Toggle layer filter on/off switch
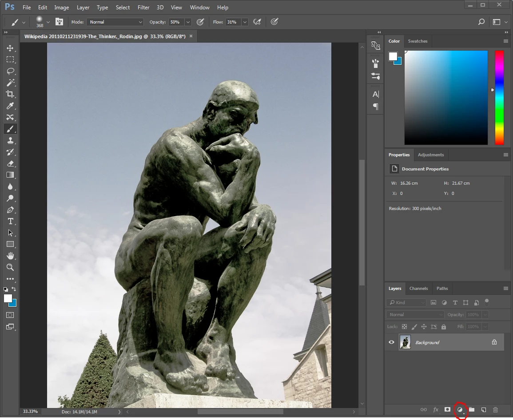This screenshot has width=513, height=420. [487, 302]
